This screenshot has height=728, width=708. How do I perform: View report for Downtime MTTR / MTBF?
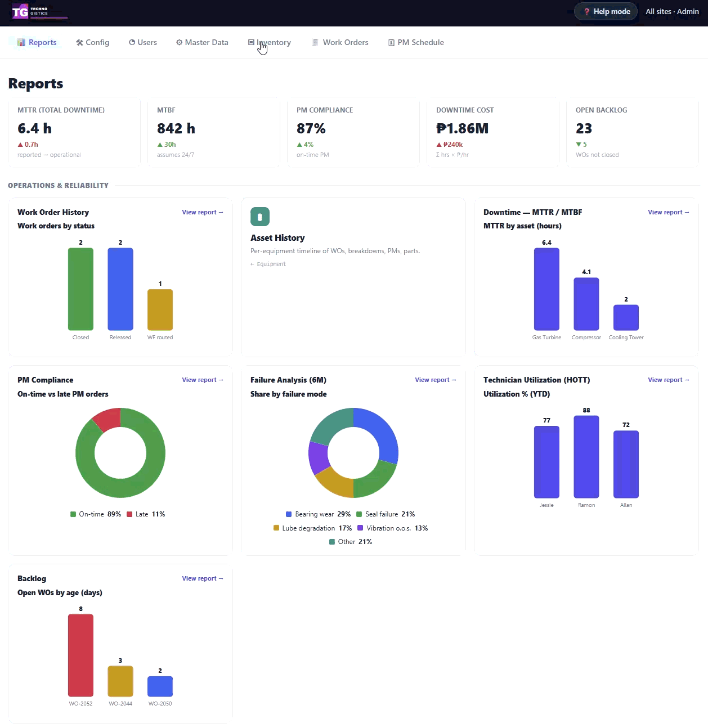[x=669, y=212]
